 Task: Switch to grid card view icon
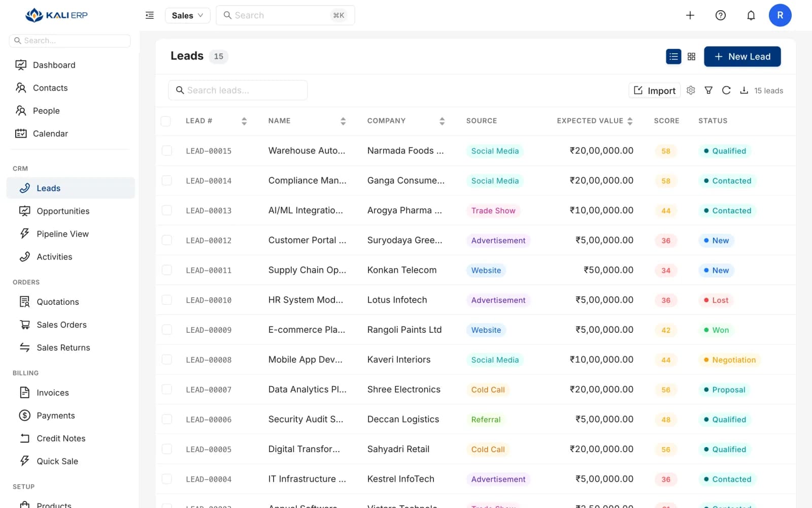[691, 56]
